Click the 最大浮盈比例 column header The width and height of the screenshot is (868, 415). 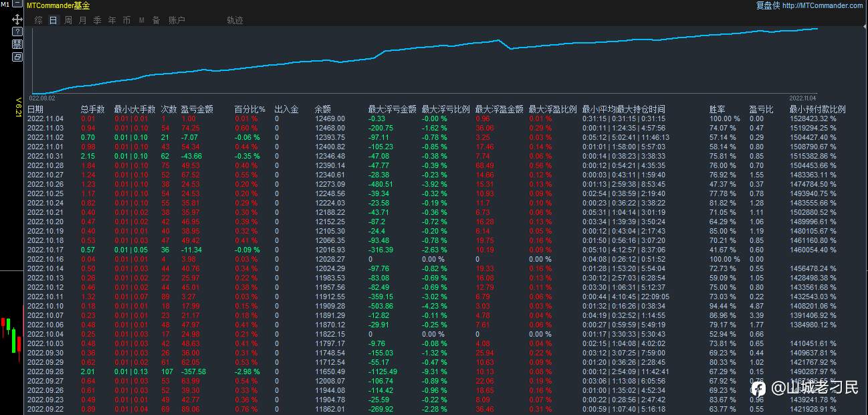552,109
